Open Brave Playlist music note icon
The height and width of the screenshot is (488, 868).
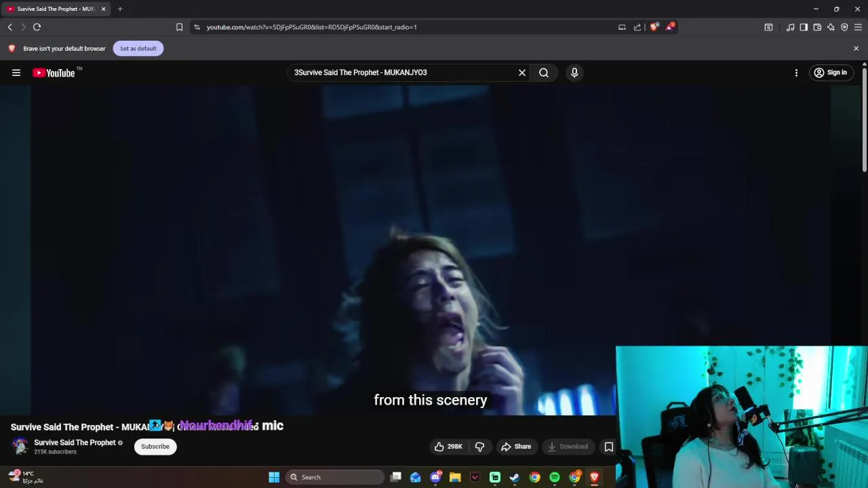pos(790,27)
